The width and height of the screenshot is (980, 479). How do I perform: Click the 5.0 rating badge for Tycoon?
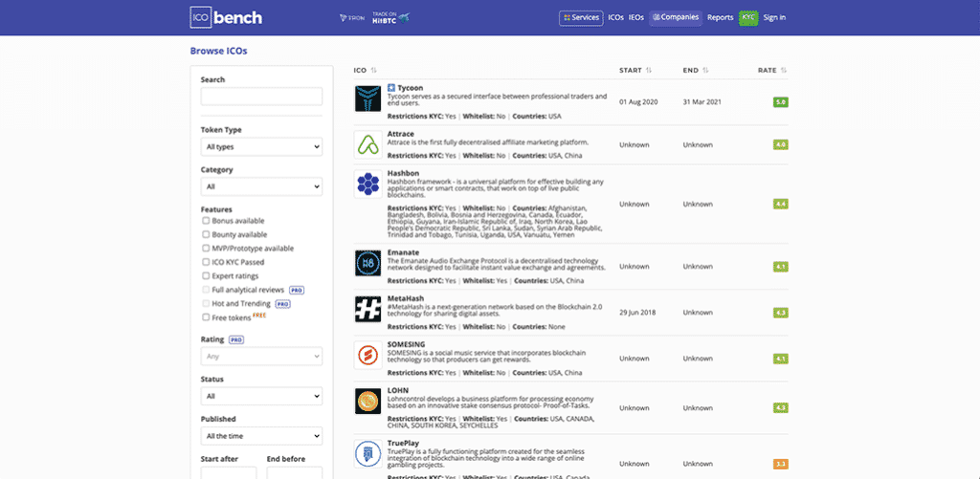click(x=781, y=101)
